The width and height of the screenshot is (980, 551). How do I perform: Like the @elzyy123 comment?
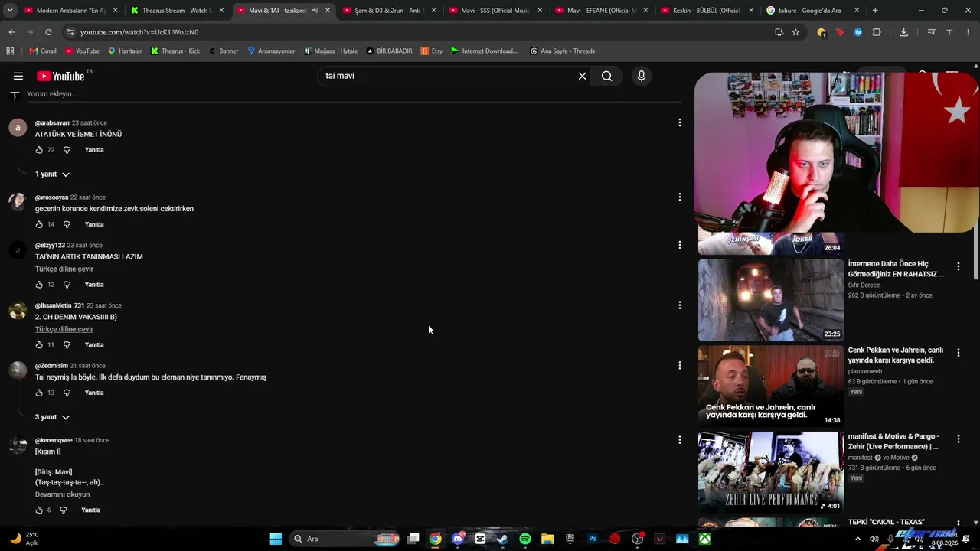coord(39,285)
